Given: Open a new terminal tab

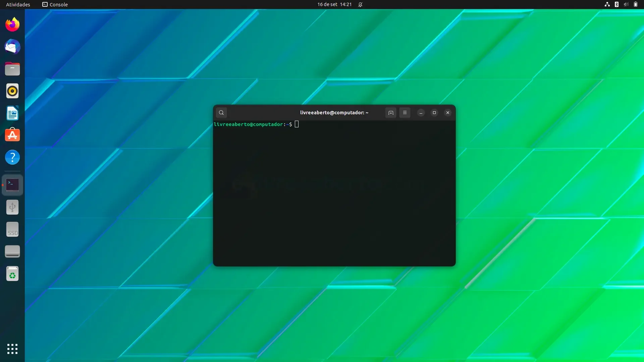Looking at the screenshot, I should tap(391, 113).
